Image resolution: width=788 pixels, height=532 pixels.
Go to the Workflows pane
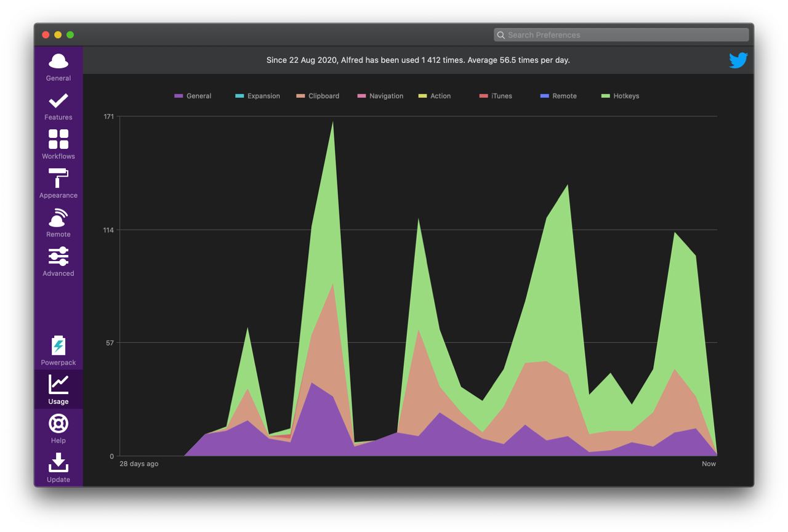pos(58,145)
